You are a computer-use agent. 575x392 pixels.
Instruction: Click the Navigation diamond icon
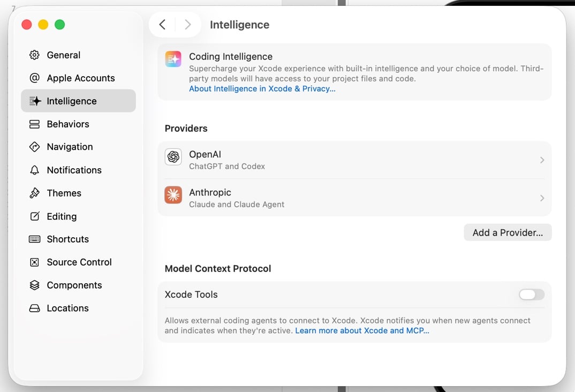pyautogui.click(x=34, y=147)
